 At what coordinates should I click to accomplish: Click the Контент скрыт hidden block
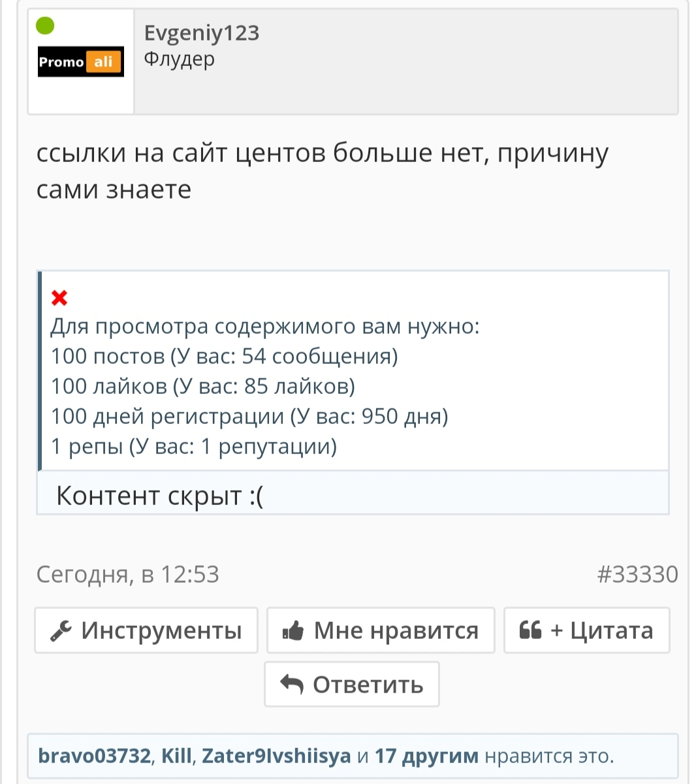coord(353,495)
